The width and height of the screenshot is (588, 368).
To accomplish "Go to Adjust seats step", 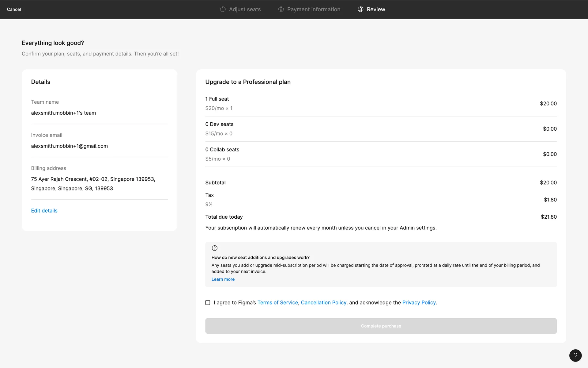I will point(245,9).
